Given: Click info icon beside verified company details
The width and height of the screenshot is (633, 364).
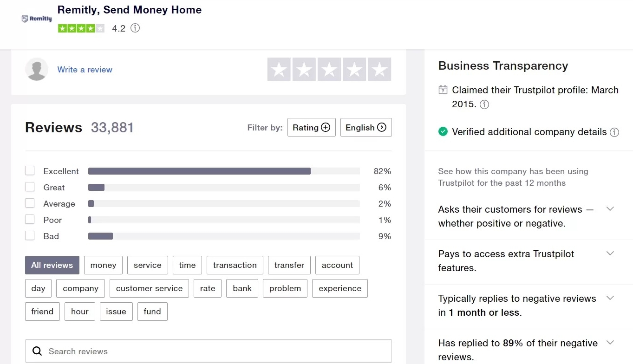Looking at the screenshot, I should (614, 132).
